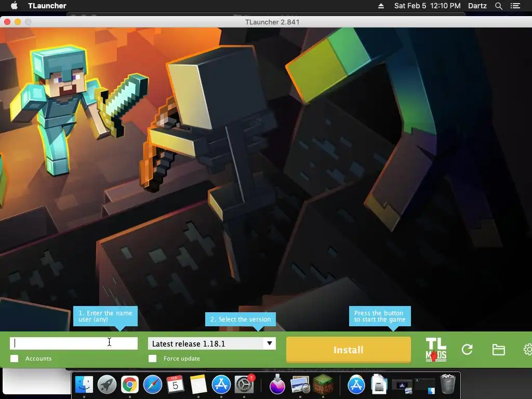Click the yellow Install button
This screenshot has height=399, width=532.
pos(349,350)
